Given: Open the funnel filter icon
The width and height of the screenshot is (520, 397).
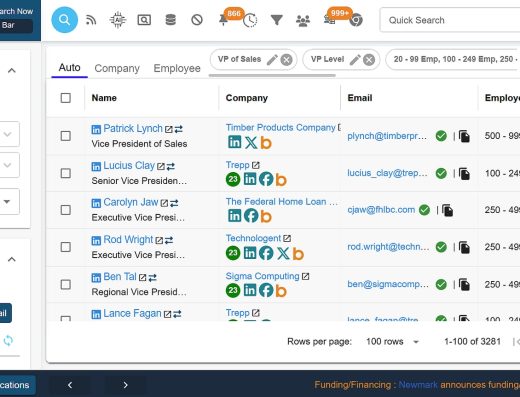Looking at the screenshot, I should point(276,20).
